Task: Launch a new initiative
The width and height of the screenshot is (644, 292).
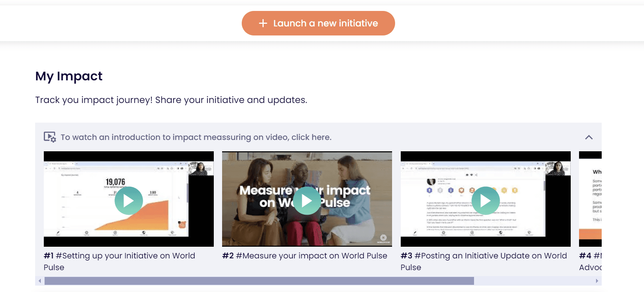Action: 318,23
